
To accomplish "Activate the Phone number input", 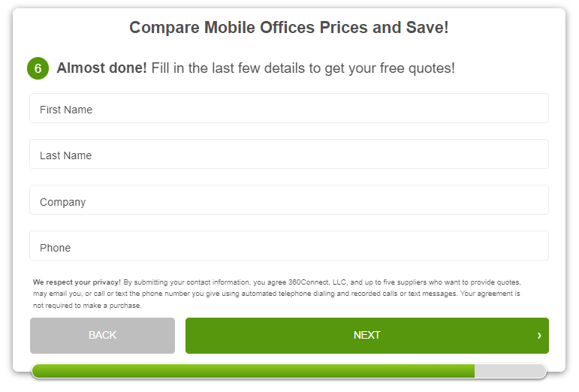I will pos(289,246).
